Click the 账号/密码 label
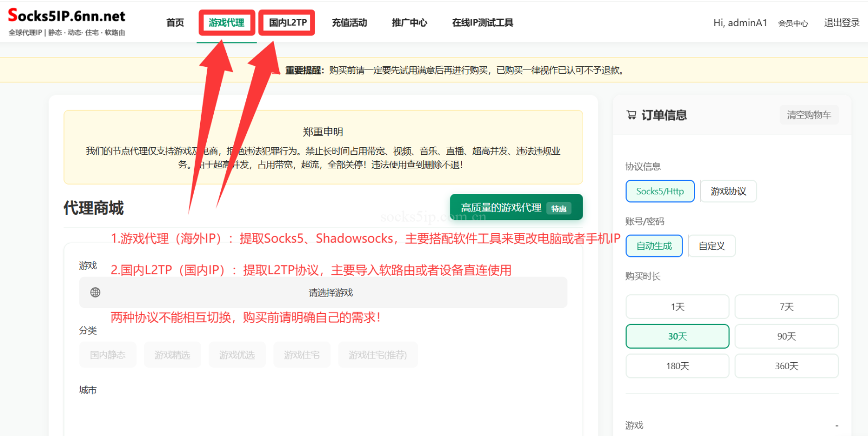This screenshot has width=868, height=436. coord(644,222)
